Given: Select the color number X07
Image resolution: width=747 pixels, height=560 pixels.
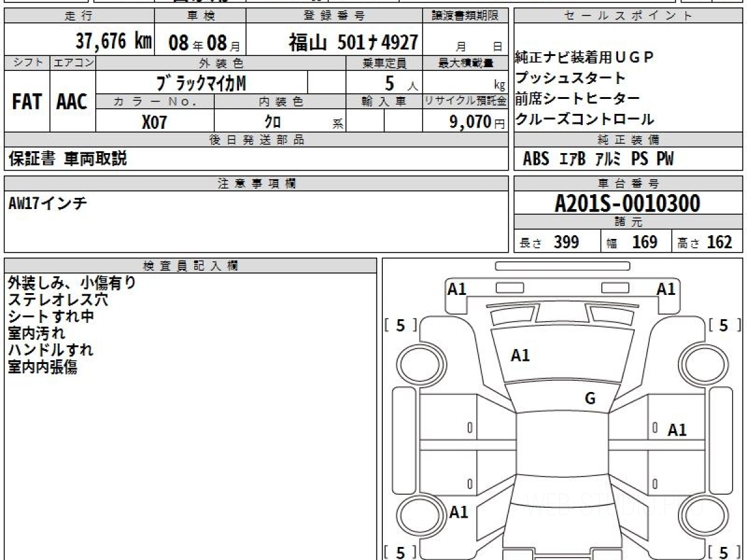Looking at the screenshot, I should 154,122.
